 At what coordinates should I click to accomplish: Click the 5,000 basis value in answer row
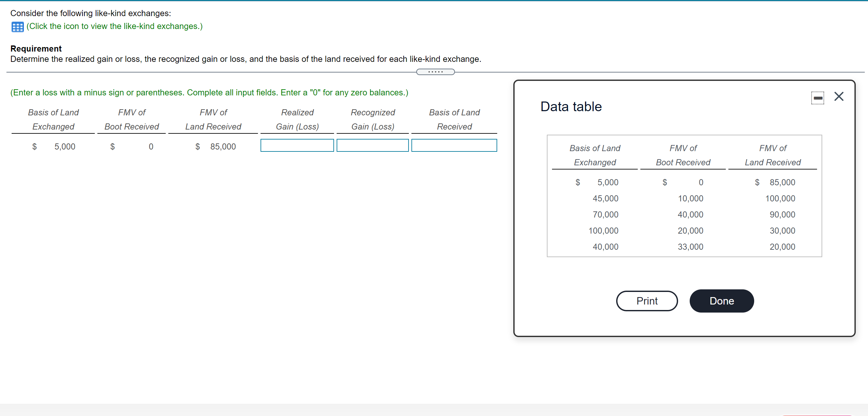point(65,147)
